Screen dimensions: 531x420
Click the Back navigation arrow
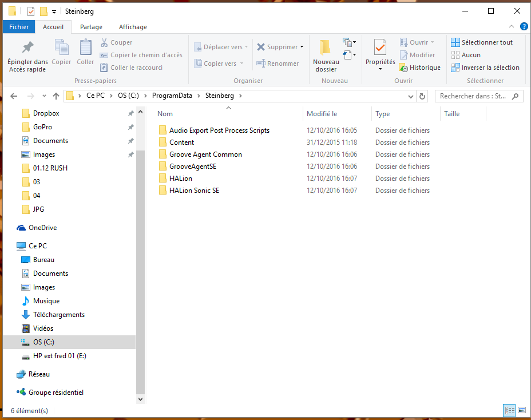point(14,96)
